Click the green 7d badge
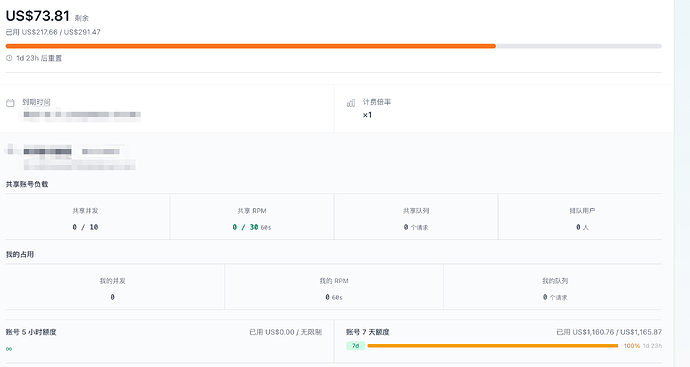 point(356,346)
